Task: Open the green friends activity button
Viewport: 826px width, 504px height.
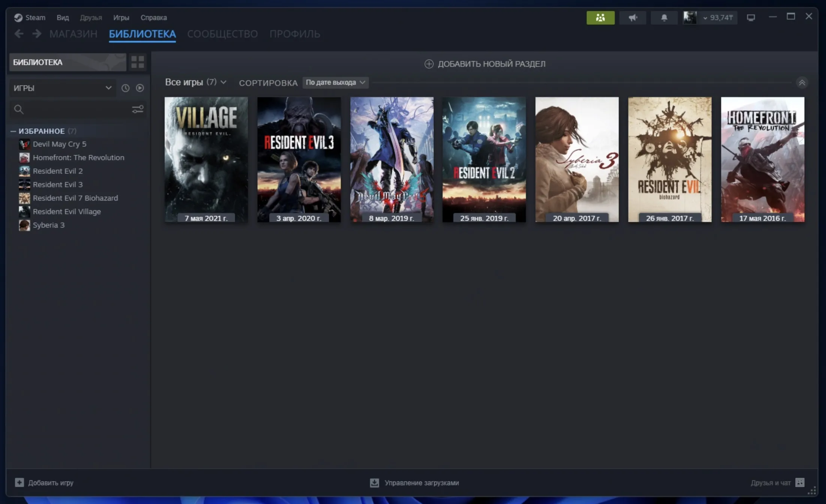Action: click(x=601, y=18)
